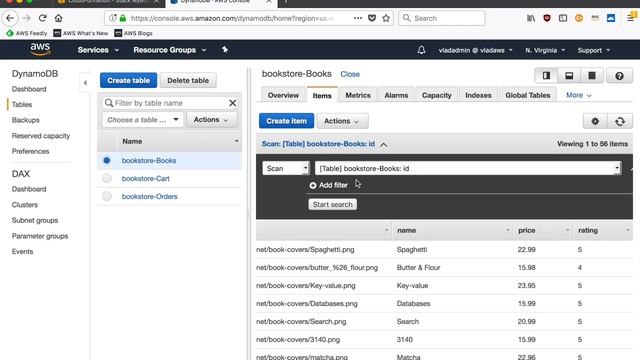Toggle the browser sidebar icon
The height and width of the screenshot is (360, 640).
[563, 18]
